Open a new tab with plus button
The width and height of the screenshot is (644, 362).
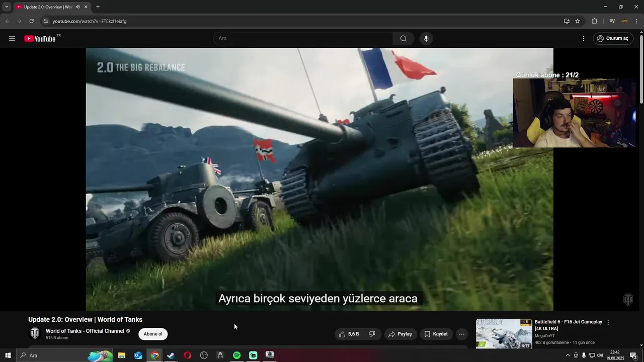pyautogui.click(x=98, y=7)
